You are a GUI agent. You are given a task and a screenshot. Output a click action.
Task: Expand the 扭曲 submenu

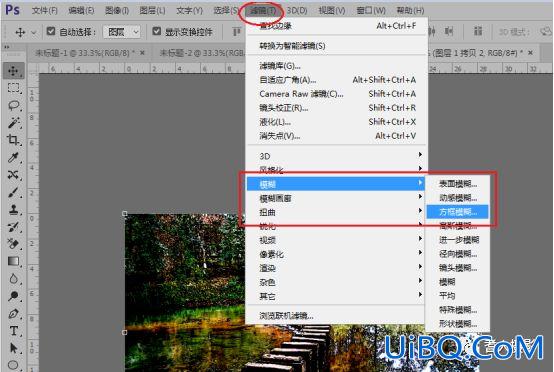point(336,212)
